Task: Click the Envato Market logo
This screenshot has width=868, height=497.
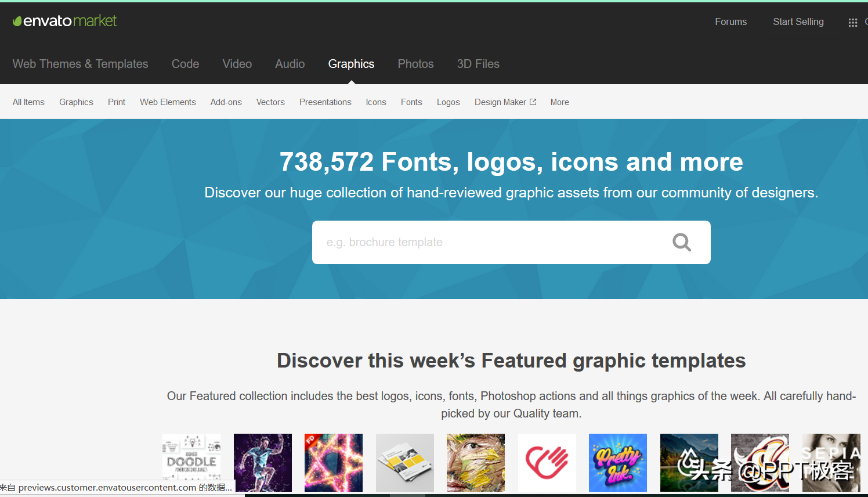Action: tap(65, 21)
